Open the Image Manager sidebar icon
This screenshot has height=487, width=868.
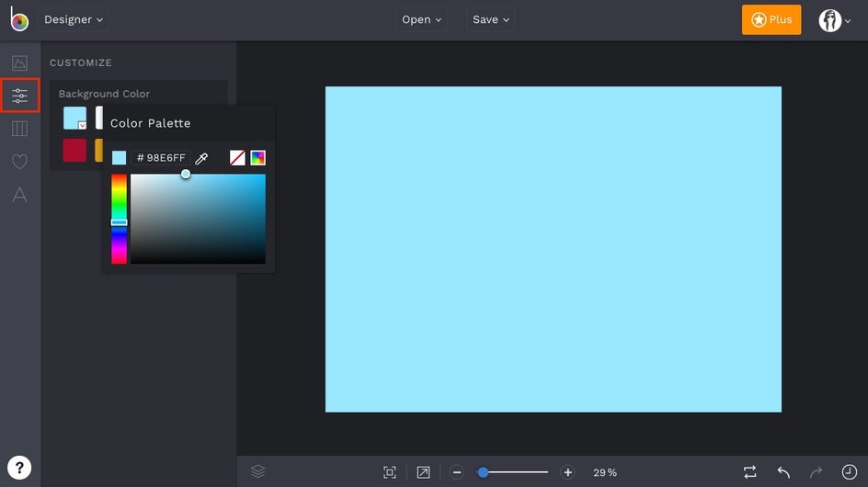coord(19,63)
